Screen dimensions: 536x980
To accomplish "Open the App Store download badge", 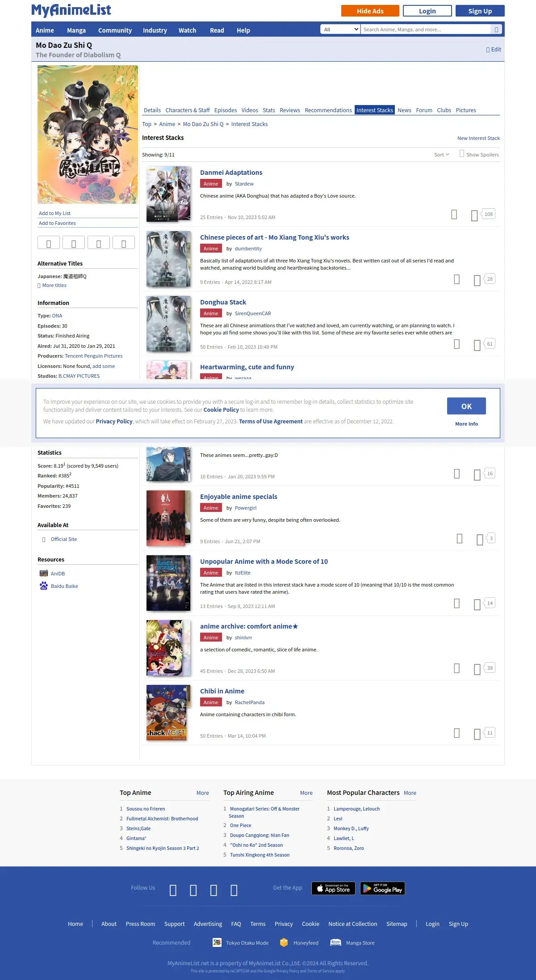I will click(x=333, y=888).
